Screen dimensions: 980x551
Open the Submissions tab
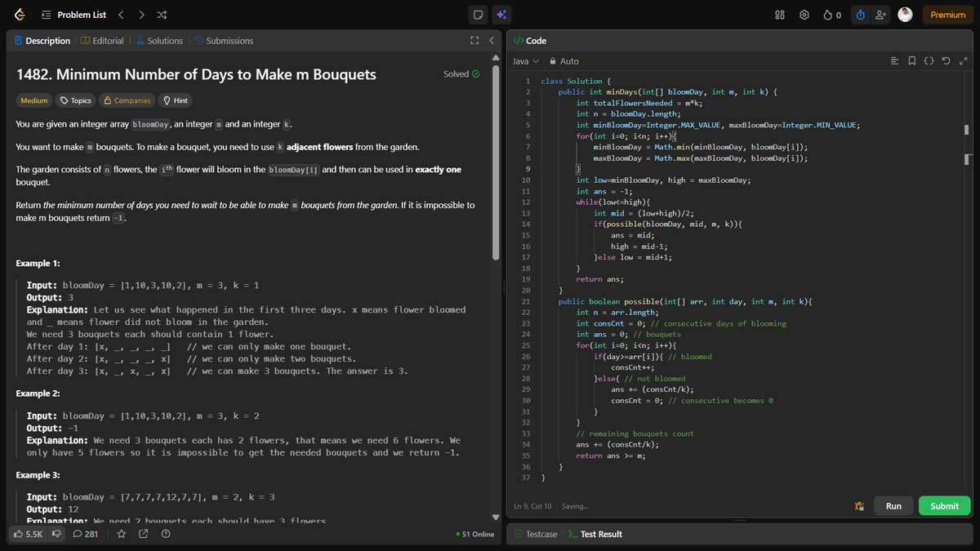pos(222,40)
